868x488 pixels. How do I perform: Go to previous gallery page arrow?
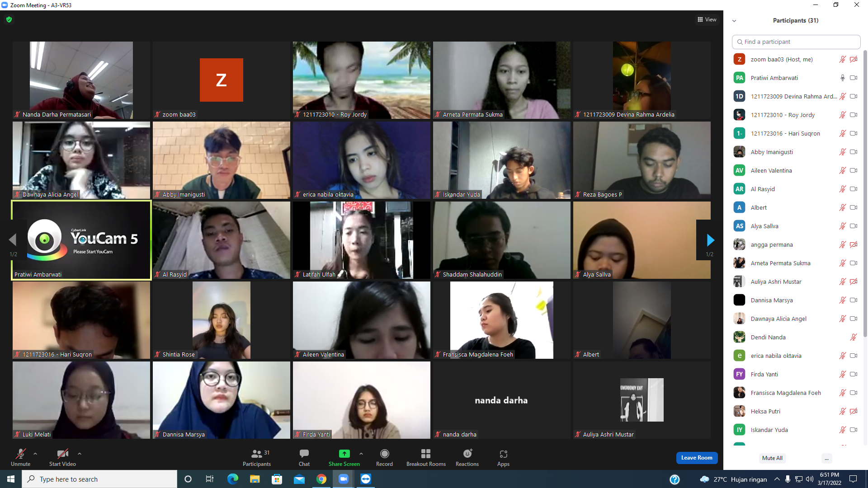coord(13,240)
